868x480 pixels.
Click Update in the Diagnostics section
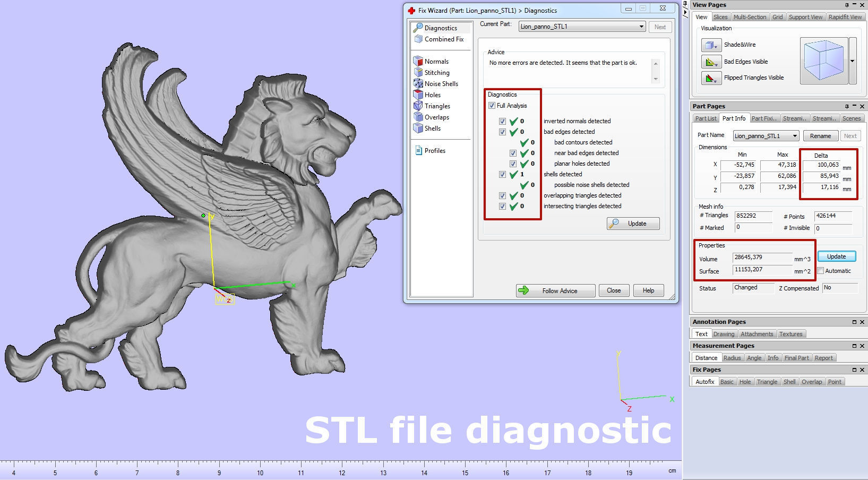tap(633, 224)
